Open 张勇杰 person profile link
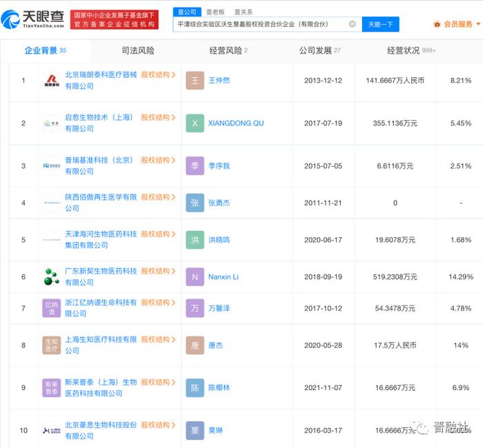The height and width of the screenshot is (448, 483). [219, 203]
